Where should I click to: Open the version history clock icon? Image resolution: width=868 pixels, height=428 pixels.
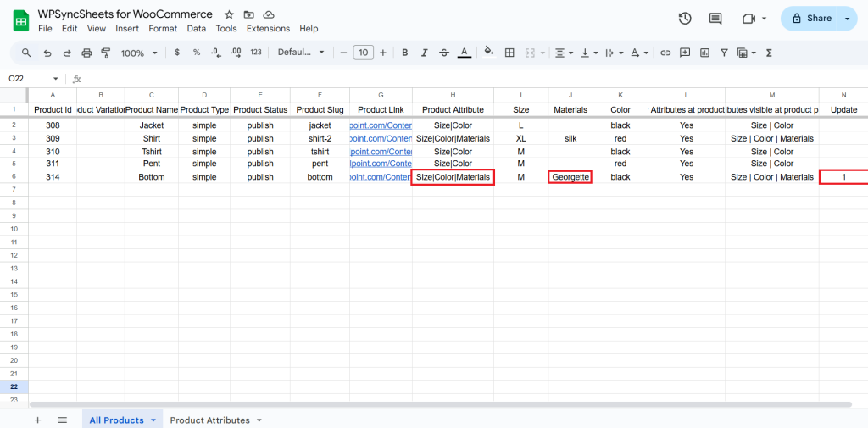(685, 19)
